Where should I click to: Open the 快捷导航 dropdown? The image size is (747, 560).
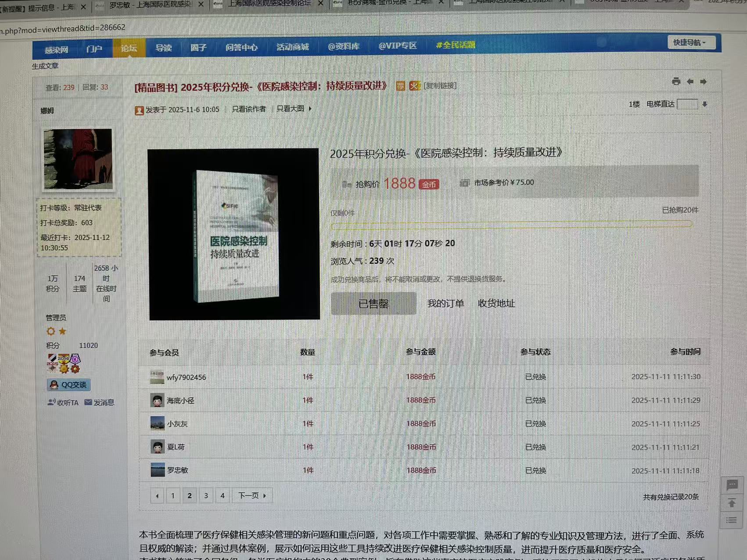coord(691,43)
